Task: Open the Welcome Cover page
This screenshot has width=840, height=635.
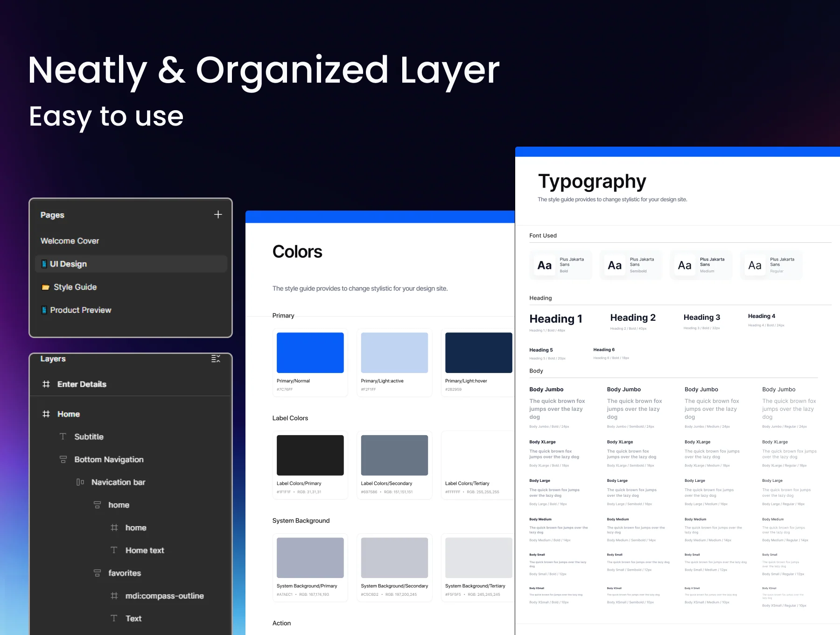Action: (x=70, y=241)
